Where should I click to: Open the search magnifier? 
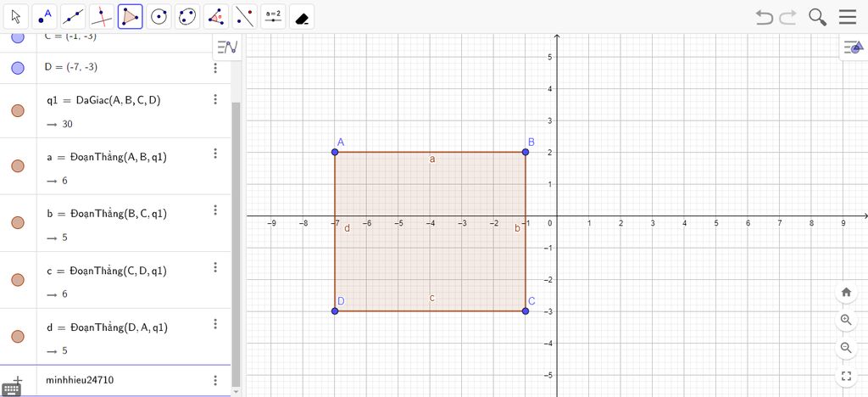[818, 17]
